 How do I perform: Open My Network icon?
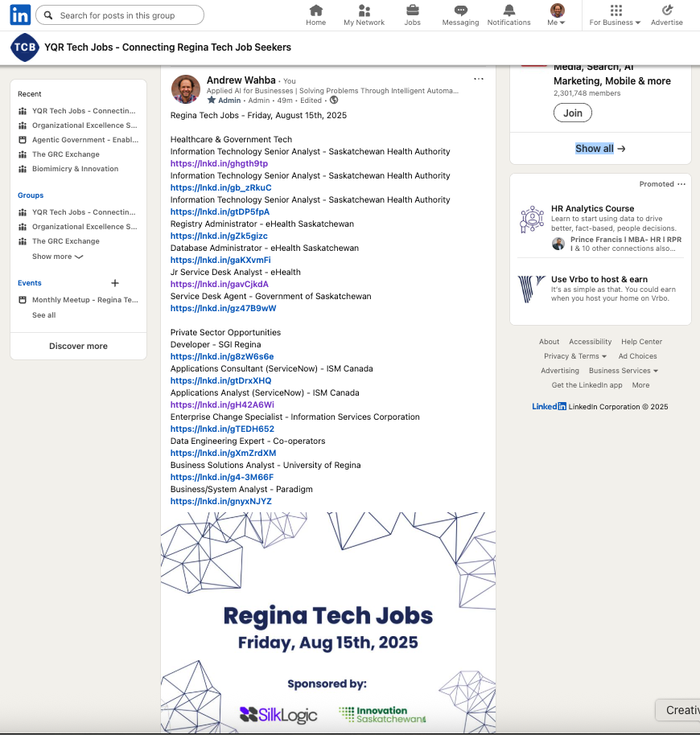click(x=364, y=10)
